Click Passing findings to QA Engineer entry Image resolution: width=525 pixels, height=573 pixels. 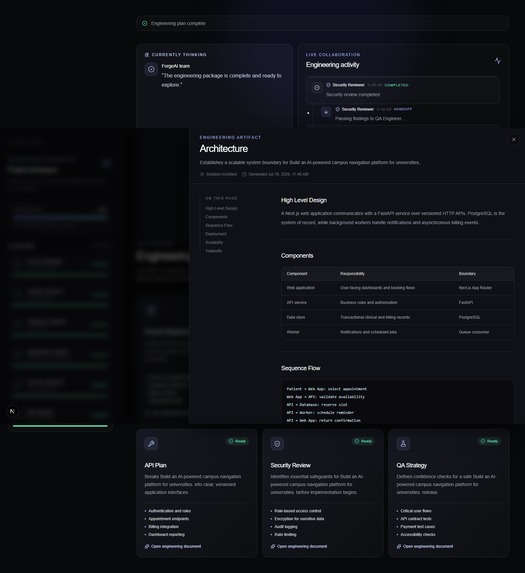pos(369,118)
